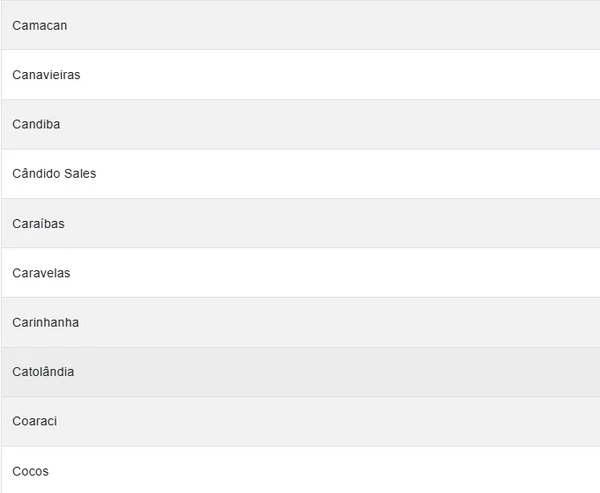
Task: Click the Canavieiras city name text
Action: click(46, 75)
